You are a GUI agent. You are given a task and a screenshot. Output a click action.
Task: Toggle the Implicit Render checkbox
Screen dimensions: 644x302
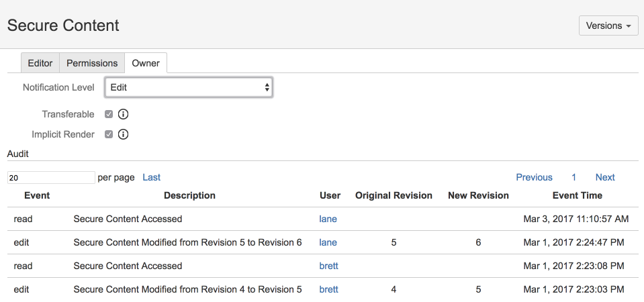108,134
